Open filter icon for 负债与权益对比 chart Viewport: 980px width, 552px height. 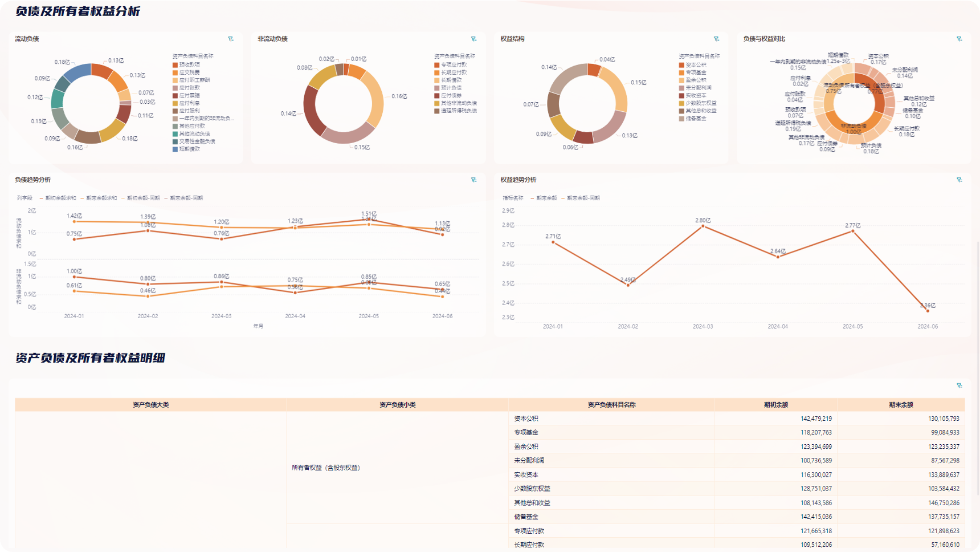959,39
